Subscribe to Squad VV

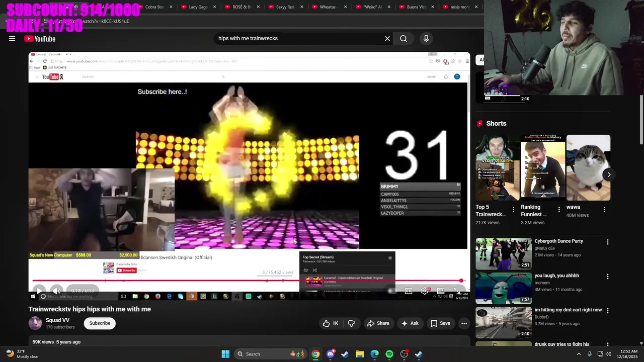click(100, 323)
